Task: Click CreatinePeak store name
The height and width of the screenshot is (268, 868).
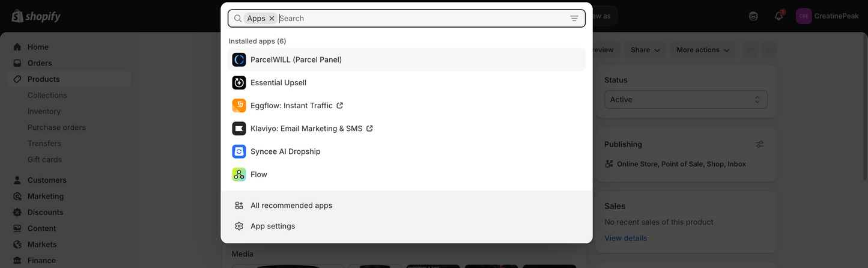Action: (837, 16)
